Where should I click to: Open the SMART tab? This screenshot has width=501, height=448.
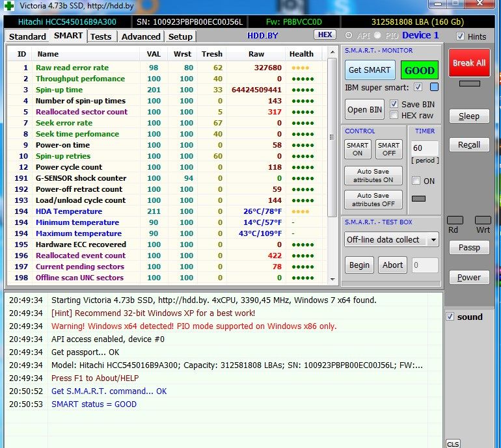[x=68, y=36]
